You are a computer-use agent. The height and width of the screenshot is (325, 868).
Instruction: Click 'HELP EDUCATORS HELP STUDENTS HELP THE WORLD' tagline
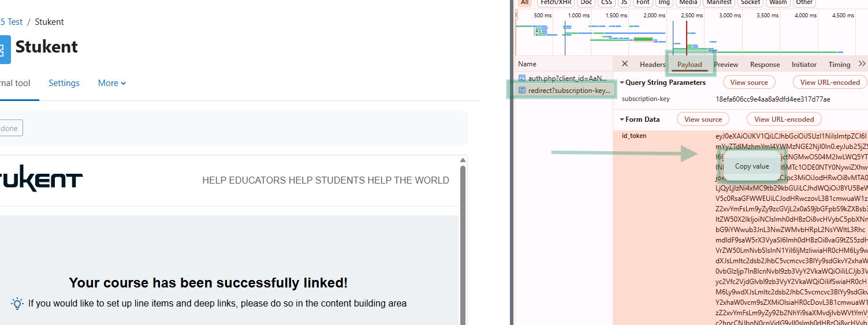click(326, 181)
